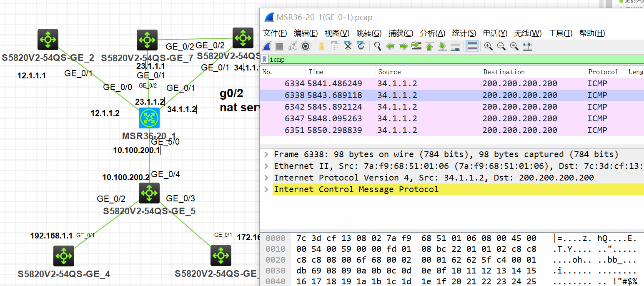Sort by the Destination column header
This screenshot has height=286, width=644.
pyautogui.click(x=534, y=72)
